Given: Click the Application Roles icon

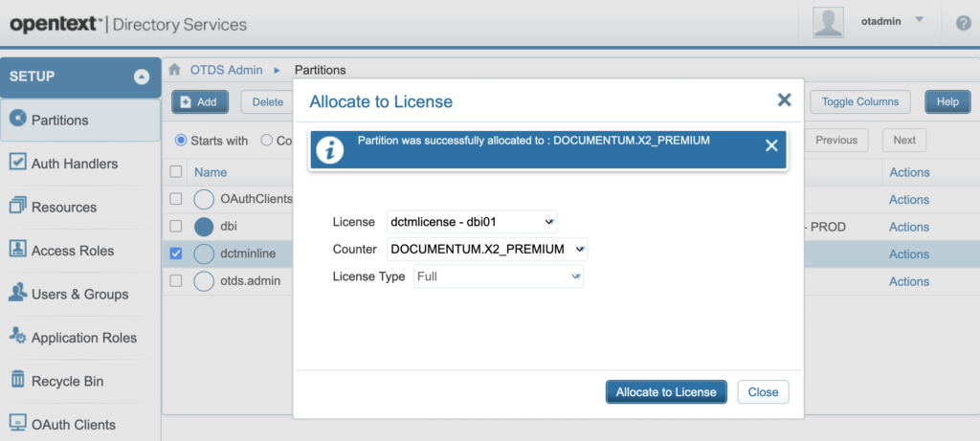Looking at the screenshot, I should [16, 337].
